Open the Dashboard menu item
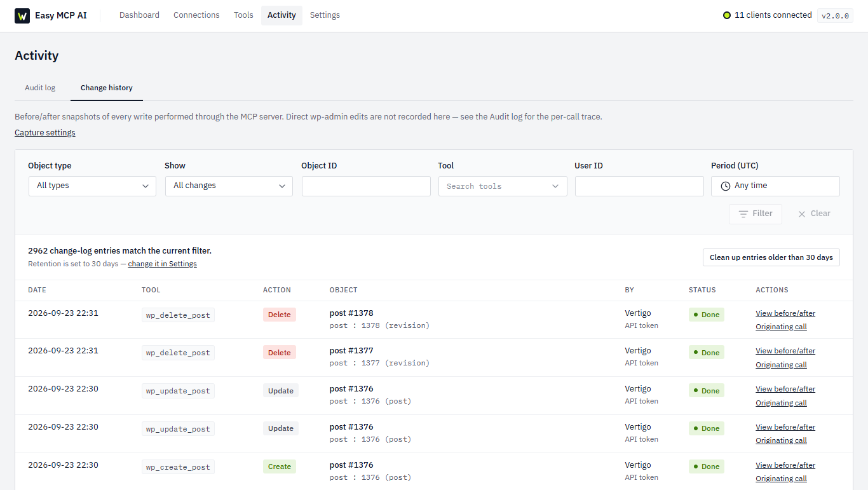The image size is (868, 490). tap(139, 15)
